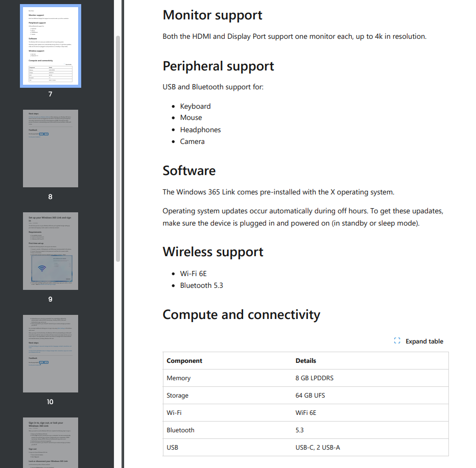476x468 pixels.
Task: Open page 8 thumbnail
Action: tap(51, 149)
